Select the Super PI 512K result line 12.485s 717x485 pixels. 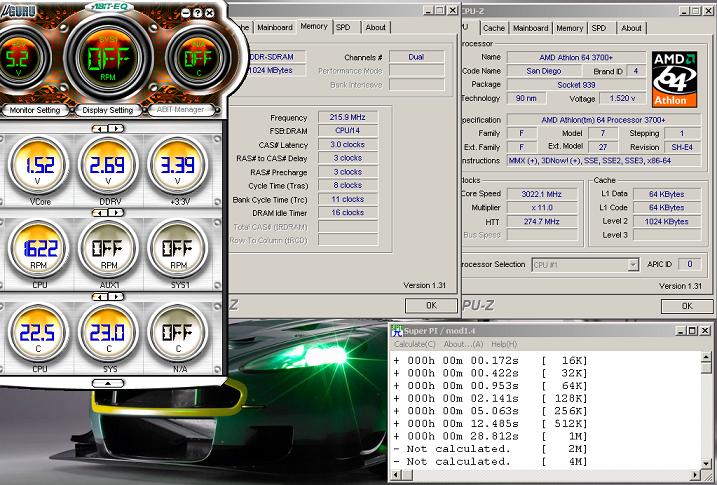490,424
